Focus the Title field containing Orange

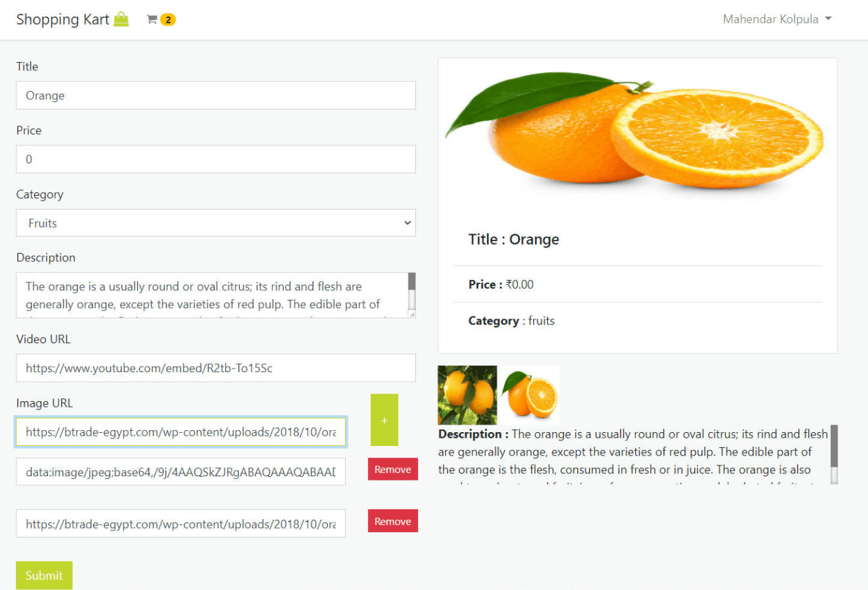pos(216,95)
